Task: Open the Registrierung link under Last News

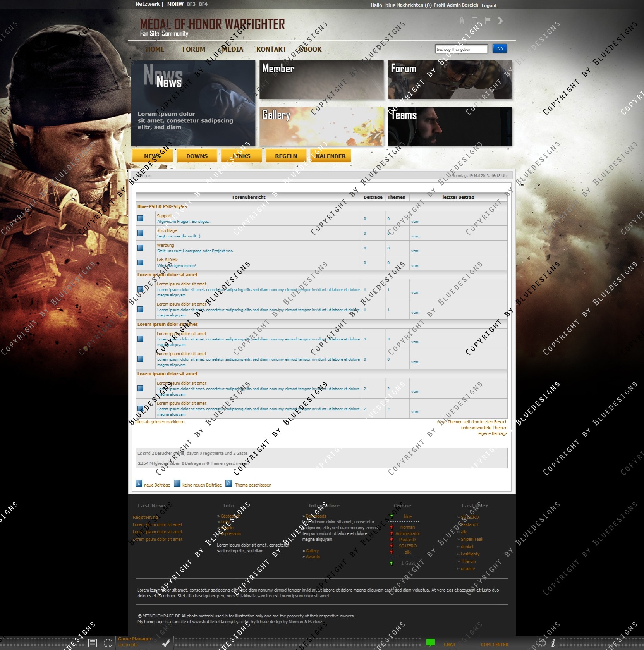Action: click(145, 517)
